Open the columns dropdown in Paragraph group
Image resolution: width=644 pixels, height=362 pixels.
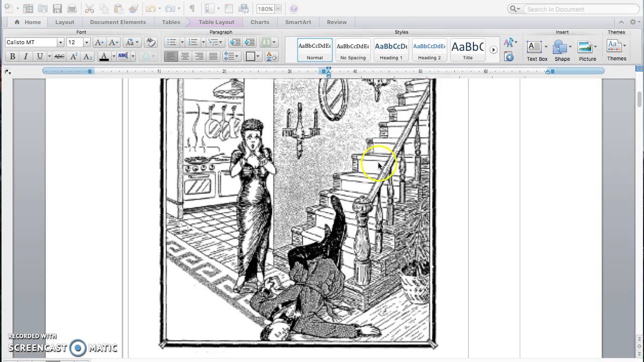coord(269,42)
